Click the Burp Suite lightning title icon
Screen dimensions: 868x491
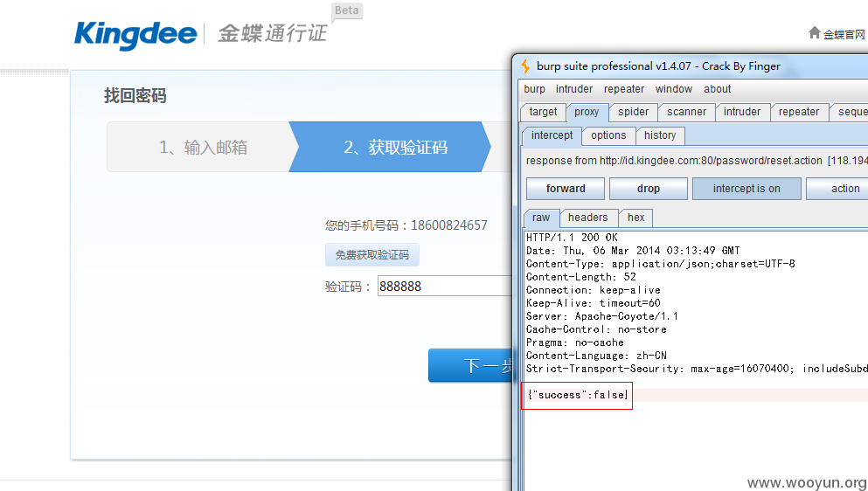pos(525,66)
